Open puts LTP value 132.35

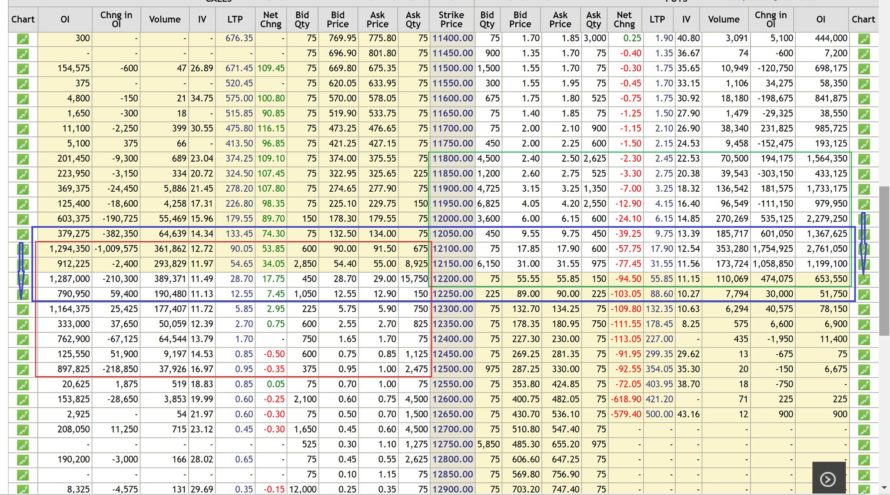660,309
